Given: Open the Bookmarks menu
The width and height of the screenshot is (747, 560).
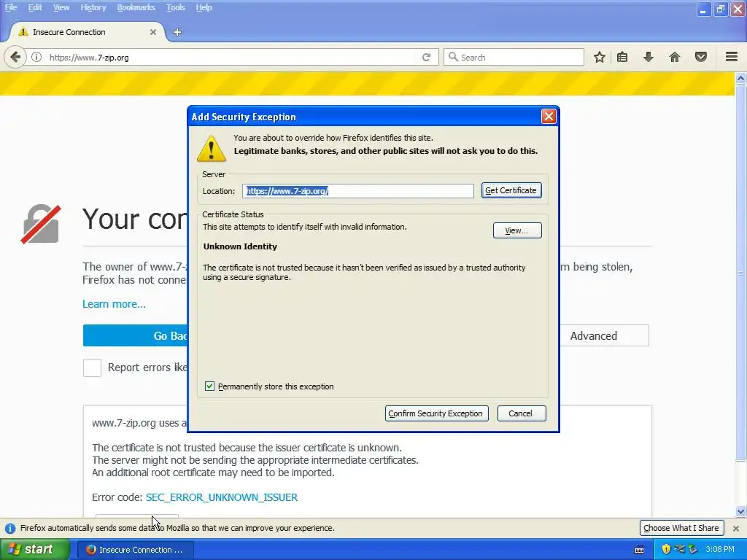Looking at the screenshot, I should (x=136, y=7).
